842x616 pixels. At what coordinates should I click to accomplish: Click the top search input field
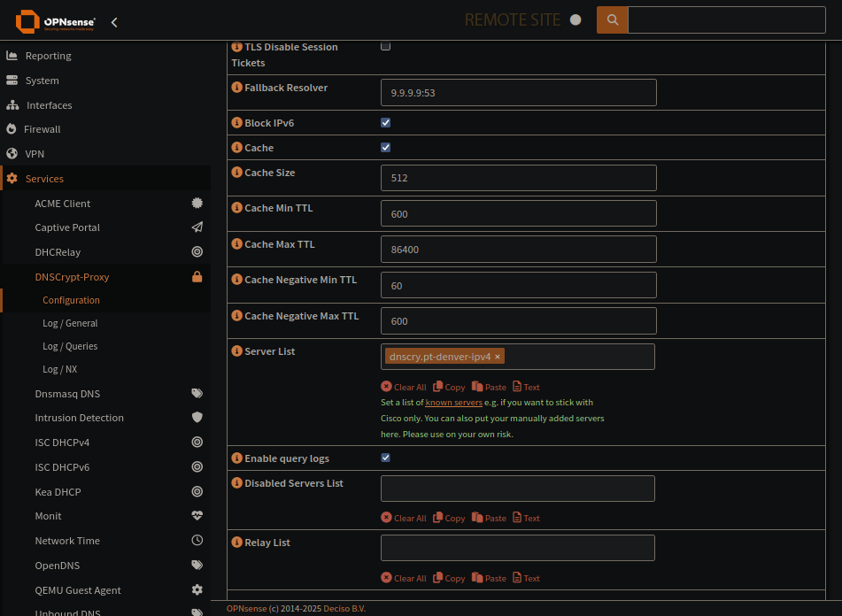(727, 19)
